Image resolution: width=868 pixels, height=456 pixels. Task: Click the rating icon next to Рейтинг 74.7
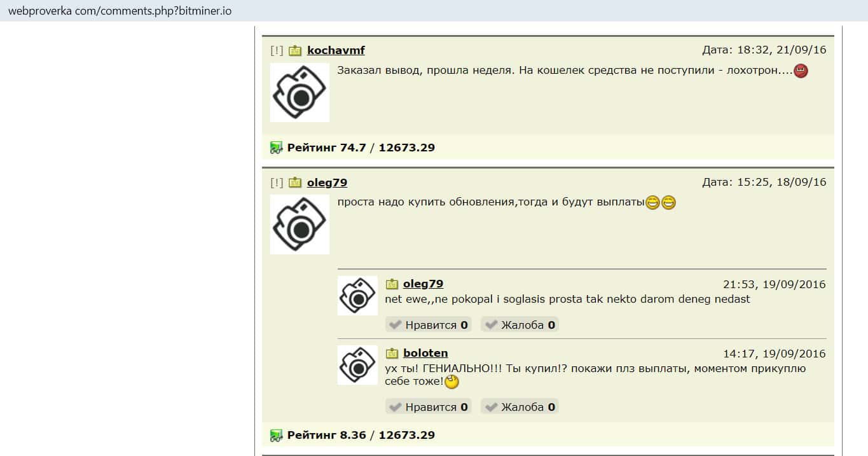point(276,148)
